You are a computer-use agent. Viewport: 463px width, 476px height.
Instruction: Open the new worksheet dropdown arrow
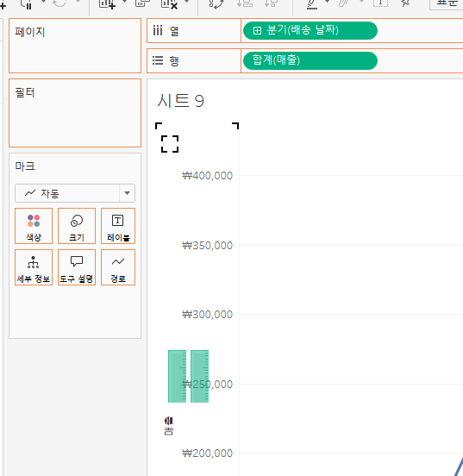(x=124, y=2)
